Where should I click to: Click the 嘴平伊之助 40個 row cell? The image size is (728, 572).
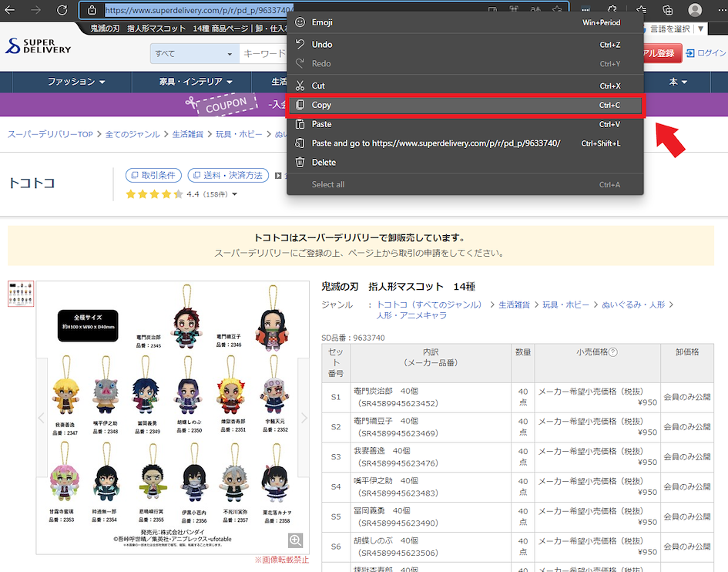[x=431, y=487]
